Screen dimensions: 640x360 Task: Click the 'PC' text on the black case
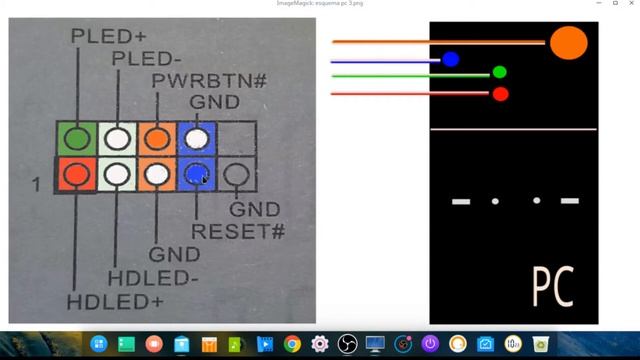point(553,286)
